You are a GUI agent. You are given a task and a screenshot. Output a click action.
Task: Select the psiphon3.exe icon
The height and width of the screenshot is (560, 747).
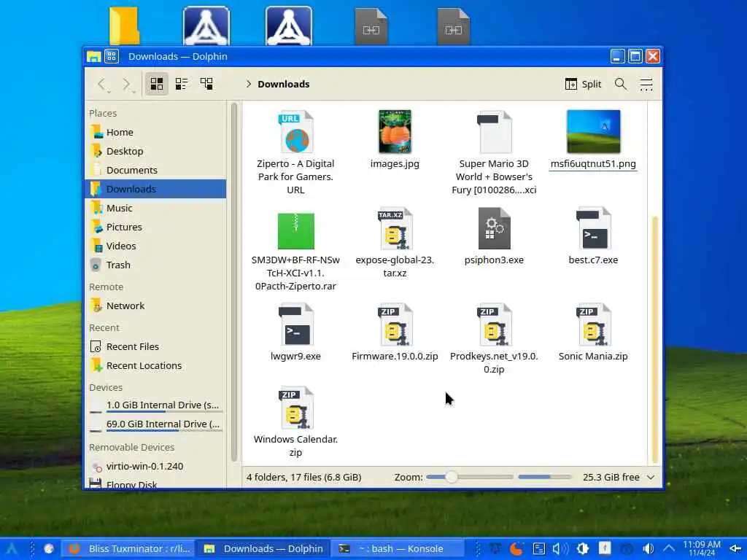click(494, 228)
